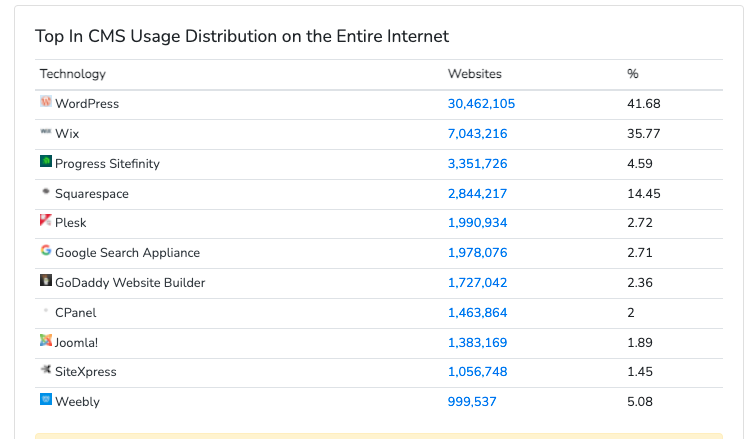754x439 pixels.
Task: Open the 2,844,217 Squarespace websites link
Action: pos(478,194)
